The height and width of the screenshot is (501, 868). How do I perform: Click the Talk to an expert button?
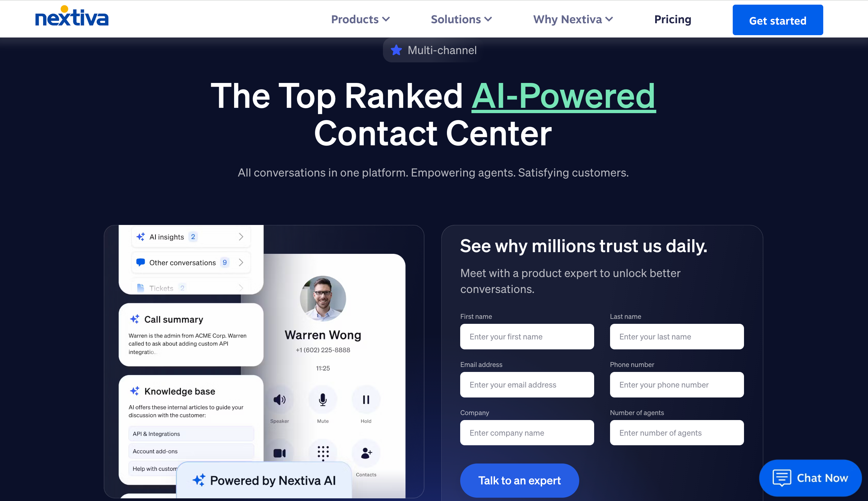tap(519, 481)
